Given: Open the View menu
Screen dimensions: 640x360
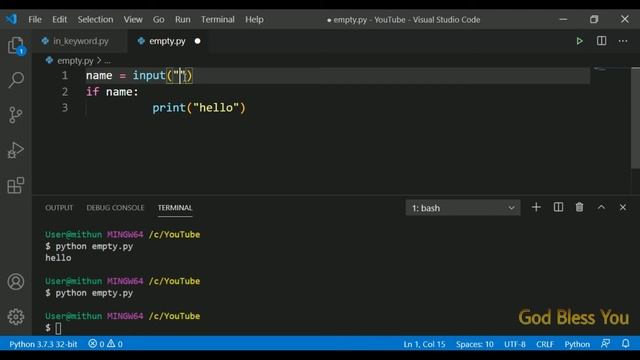Looking at the screenshot, I should click(133, 19).
